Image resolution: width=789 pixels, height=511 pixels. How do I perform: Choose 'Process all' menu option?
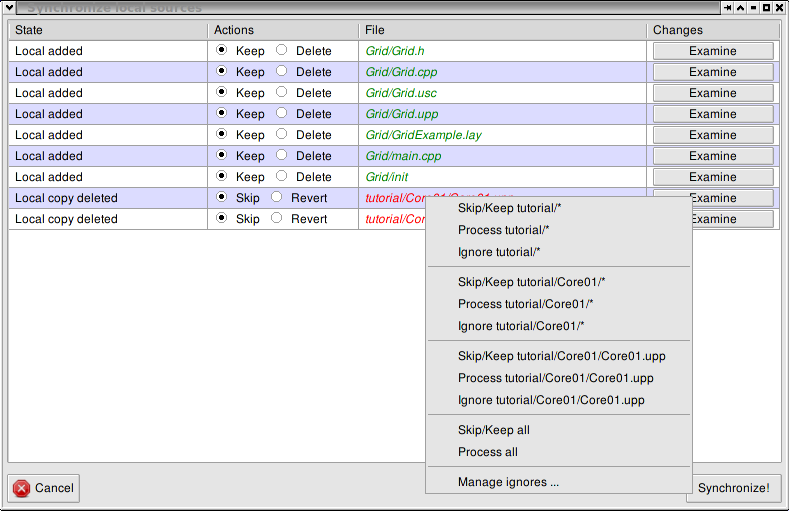point(487,452)
